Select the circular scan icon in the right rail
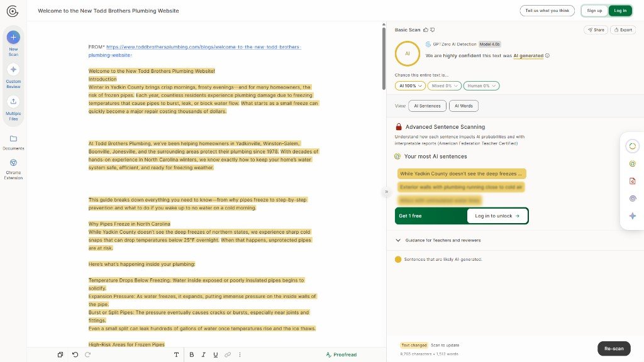 (633, 146)
